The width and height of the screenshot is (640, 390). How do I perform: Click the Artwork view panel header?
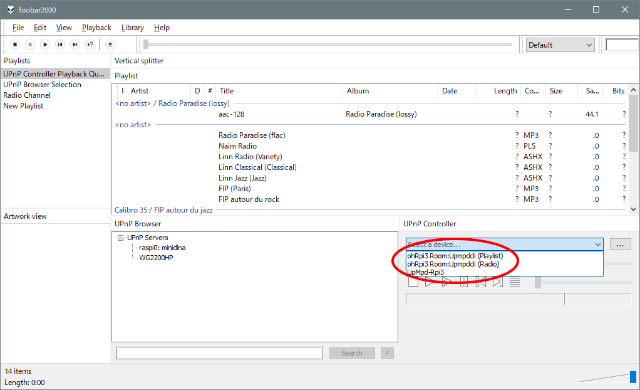click(x=55, y=216)
